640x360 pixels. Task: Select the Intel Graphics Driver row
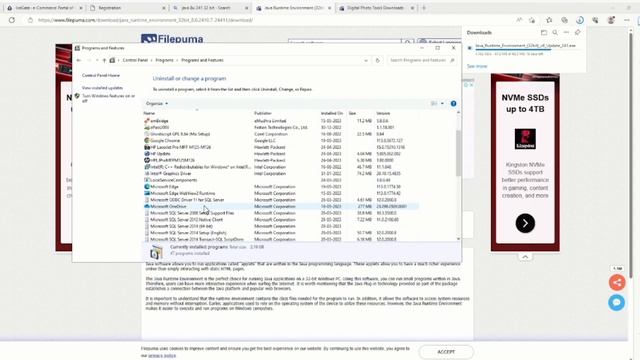(281, 173)
